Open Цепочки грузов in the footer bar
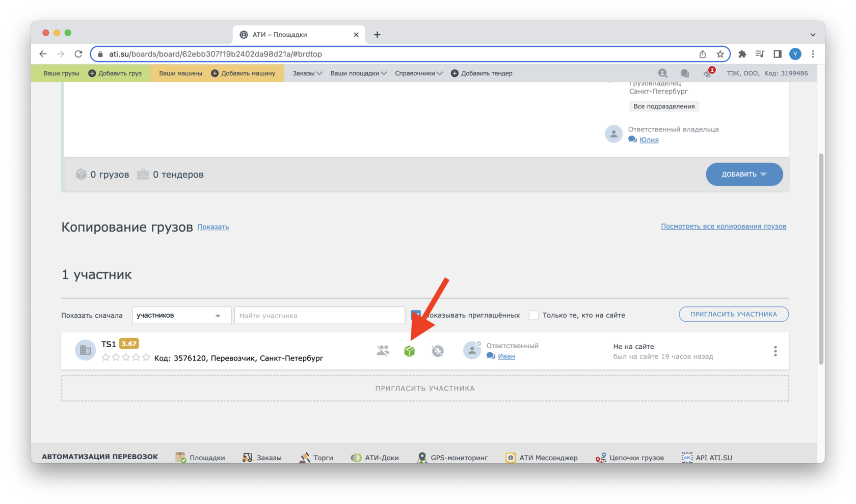Image resolution: width=856 pixels, height=504 pixels. click(x=630, y=457)
